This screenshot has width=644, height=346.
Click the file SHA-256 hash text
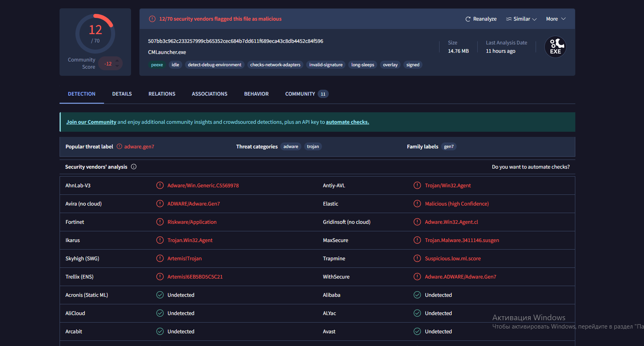pos(235,41)
